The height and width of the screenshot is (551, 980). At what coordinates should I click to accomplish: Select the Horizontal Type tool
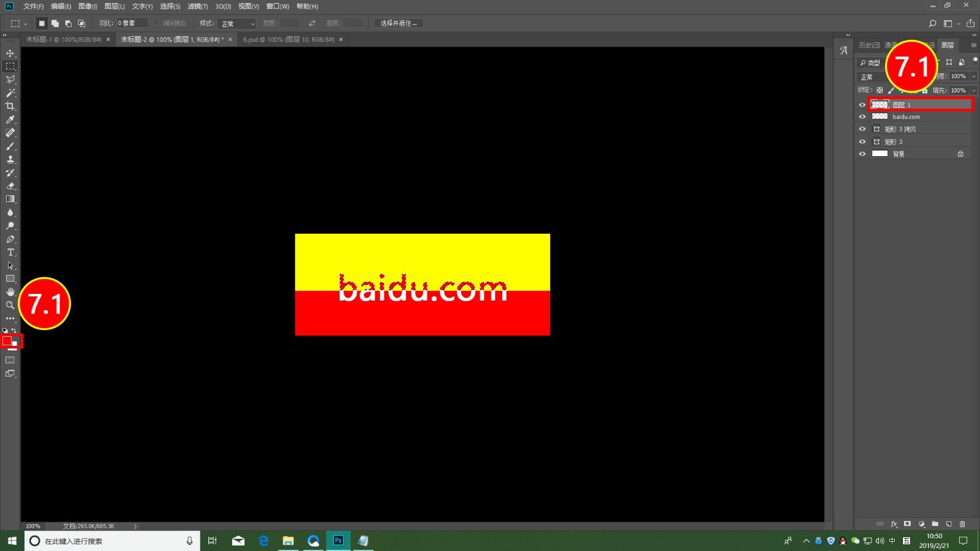pos(10,252)
